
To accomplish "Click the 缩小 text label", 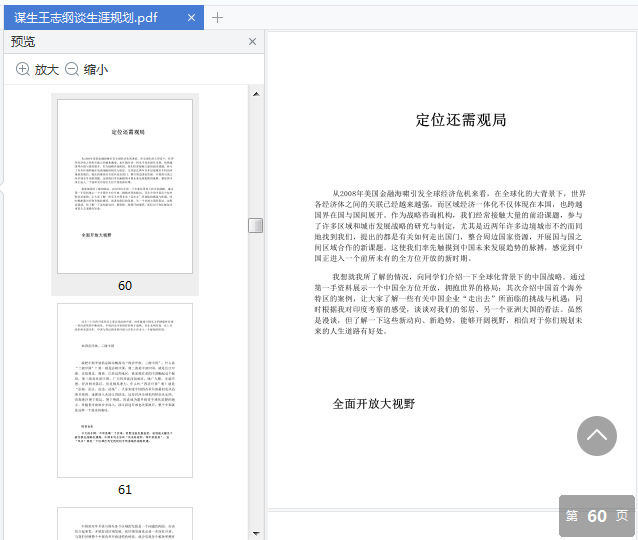I will 96,70.
